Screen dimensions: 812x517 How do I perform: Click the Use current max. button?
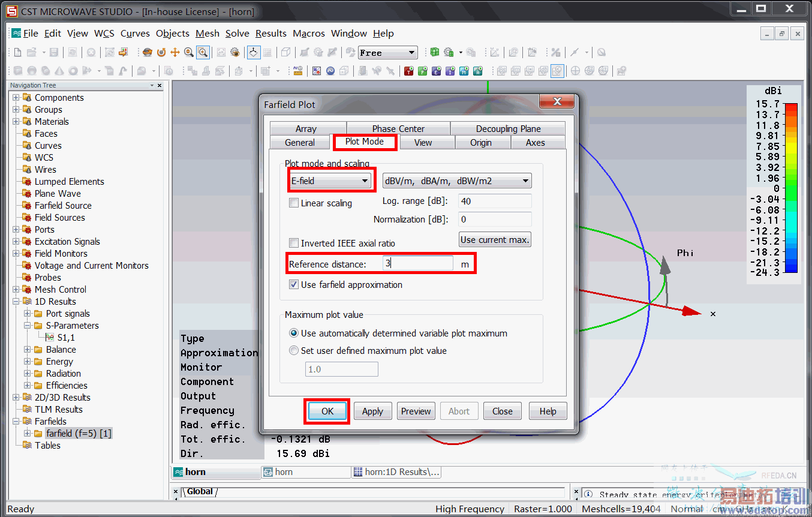click(495, 240)
